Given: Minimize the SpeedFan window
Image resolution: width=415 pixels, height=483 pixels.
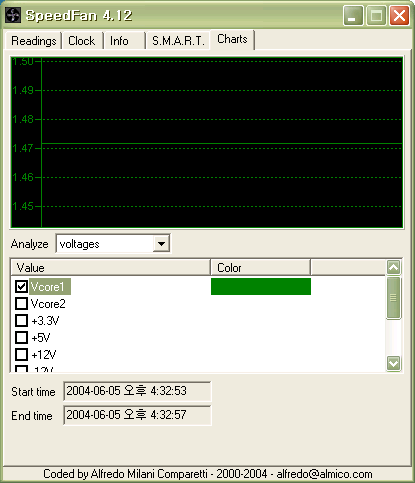Looking at the screenshot, I should click(x=353, y=15).
